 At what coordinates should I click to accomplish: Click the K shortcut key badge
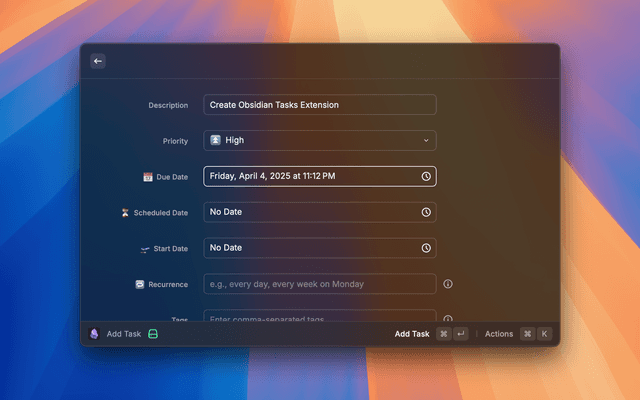[x=544, y=334]
